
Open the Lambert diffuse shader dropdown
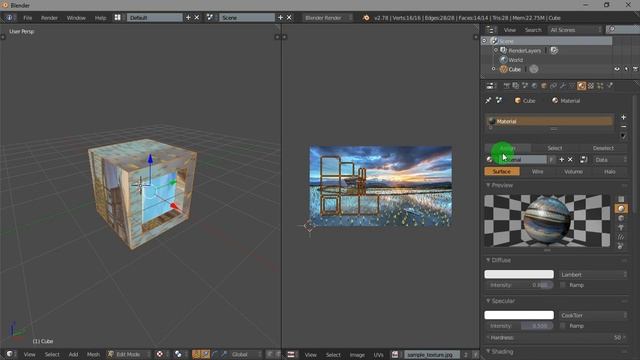click(x=593, y=275)
